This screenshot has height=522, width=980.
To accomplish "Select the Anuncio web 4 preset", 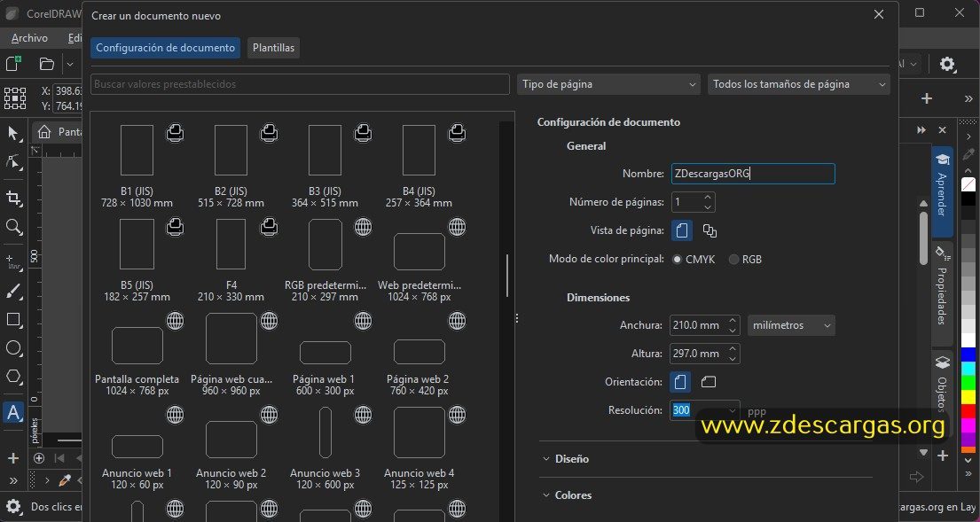I will pos(419,448).
